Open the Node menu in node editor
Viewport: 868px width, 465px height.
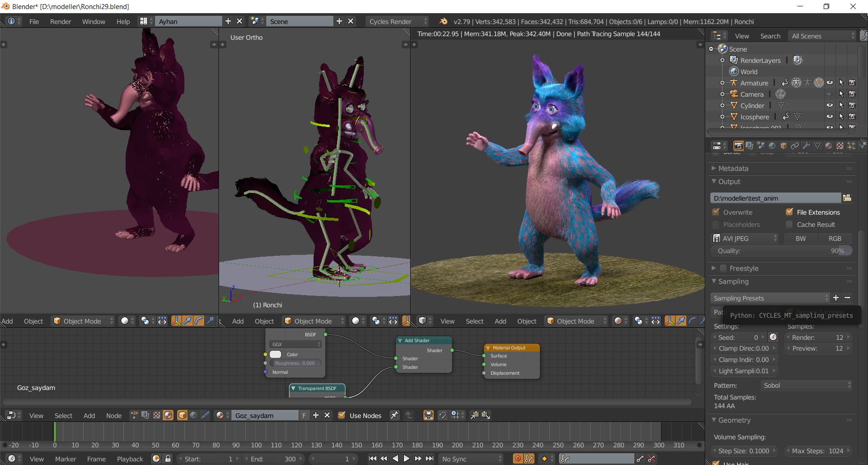[x=114, y=415]
